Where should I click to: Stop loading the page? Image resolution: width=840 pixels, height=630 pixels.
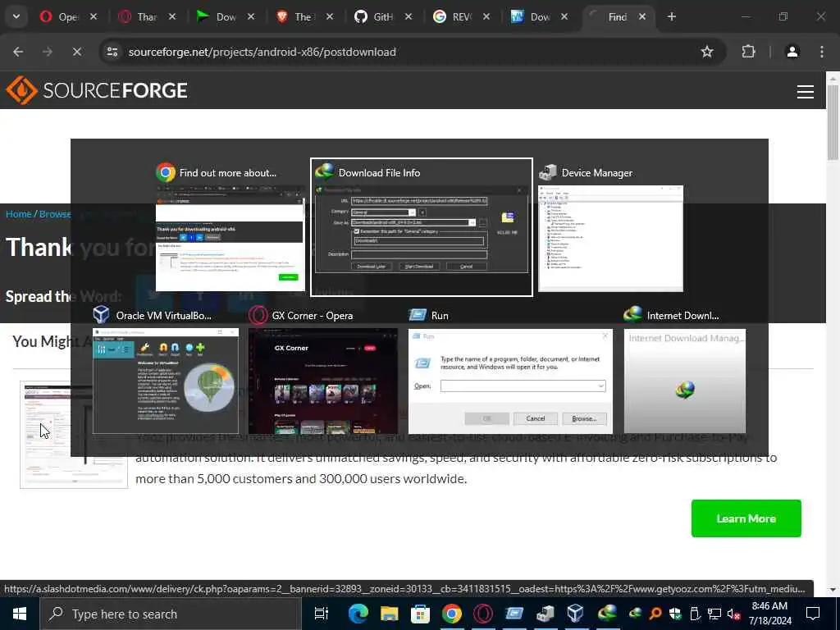point(76,52)
